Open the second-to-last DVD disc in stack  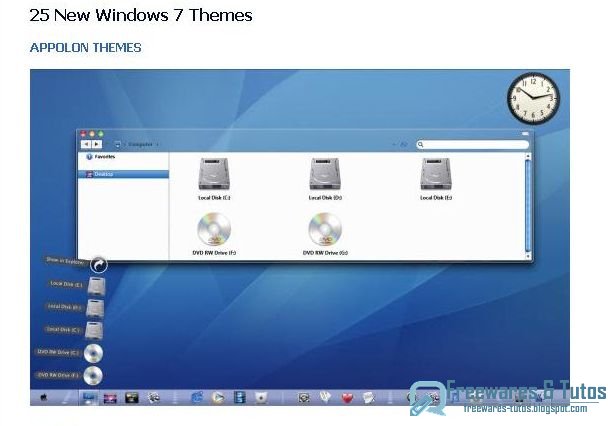coord(93,353)
